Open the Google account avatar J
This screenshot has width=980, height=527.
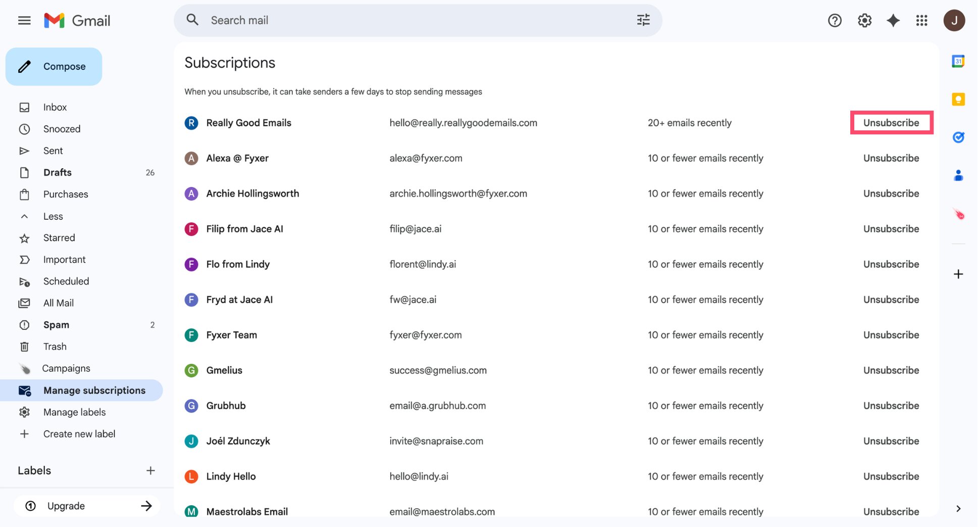click(954, 21)
